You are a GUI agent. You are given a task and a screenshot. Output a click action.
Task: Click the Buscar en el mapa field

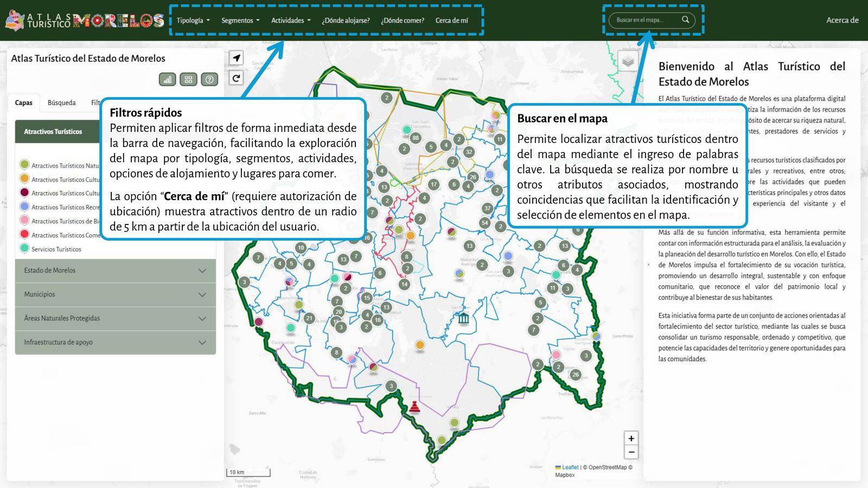click(x=646, y=20)
